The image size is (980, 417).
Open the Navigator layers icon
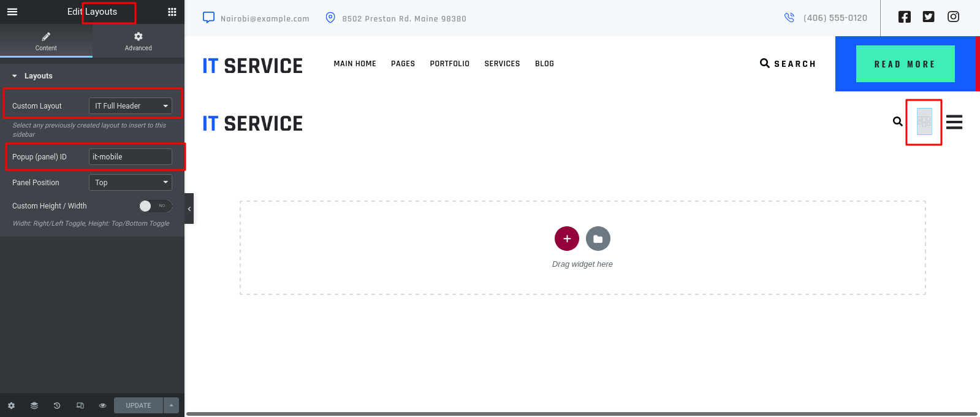click(34, 405)
